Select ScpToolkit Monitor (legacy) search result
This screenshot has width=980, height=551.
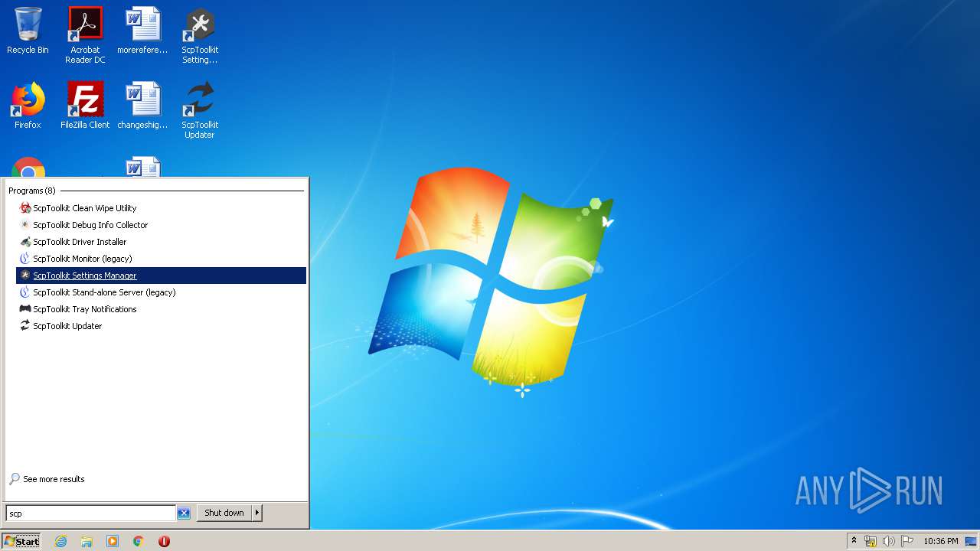[161, 259]
